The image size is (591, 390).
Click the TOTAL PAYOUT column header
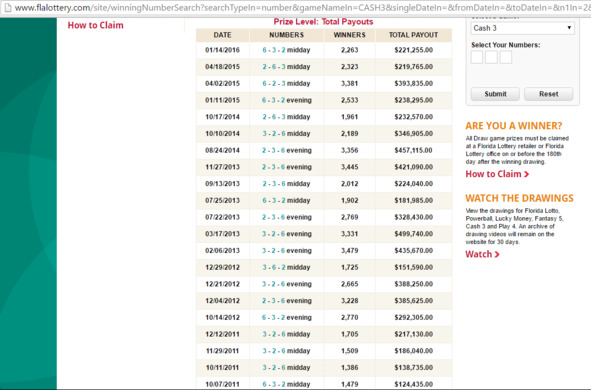pos(413,35)
